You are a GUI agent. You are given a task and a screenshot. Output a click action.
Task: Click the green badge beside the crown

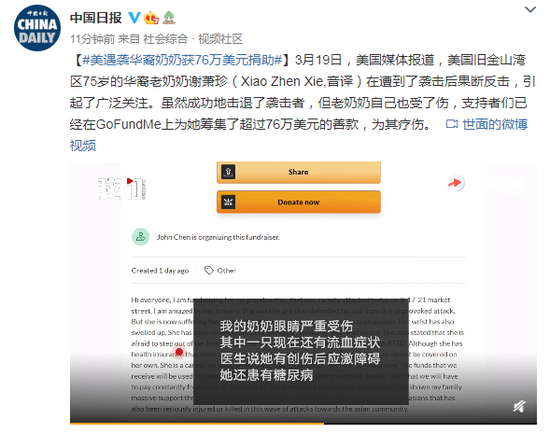(169, 18)
